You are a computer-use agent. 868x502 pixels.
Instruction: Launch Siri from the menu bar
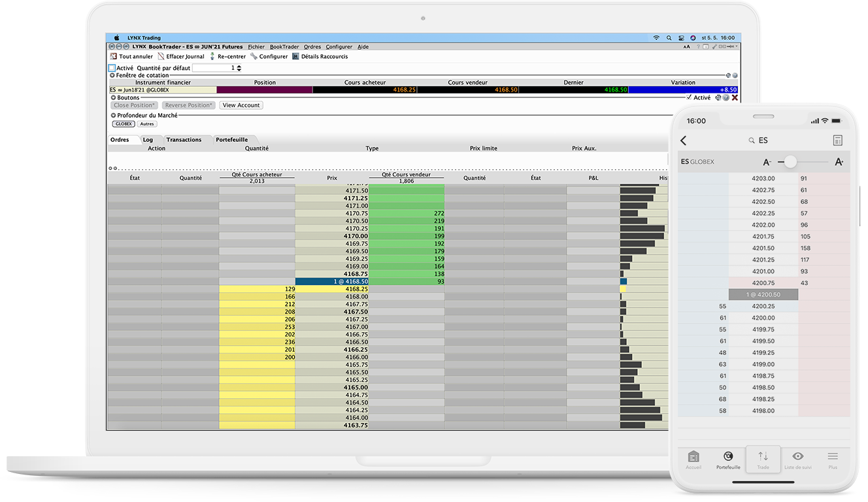[693, 38]
